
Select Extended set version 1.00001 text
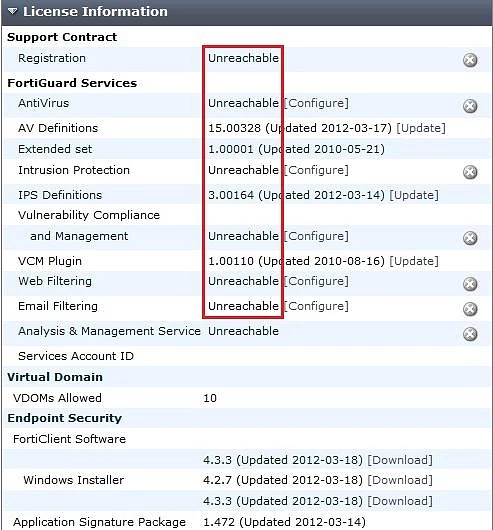click(231, 149)
